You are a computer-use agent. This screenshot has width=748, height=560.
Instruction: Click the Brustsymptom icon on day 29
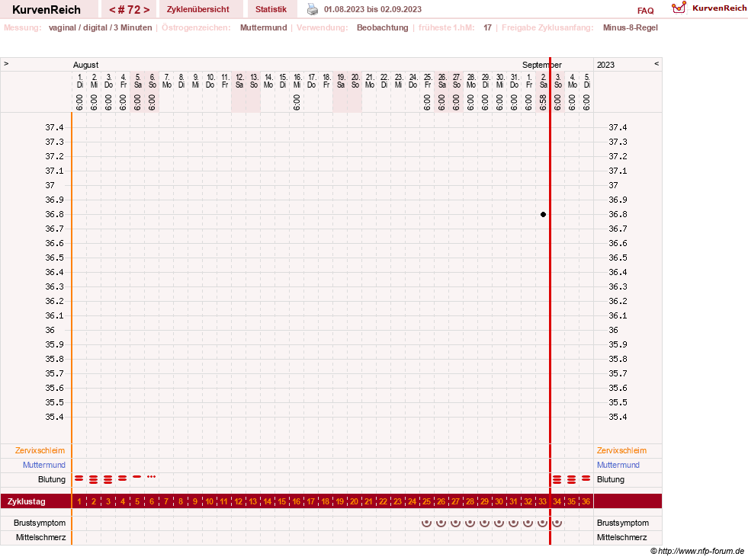pos(484,523)
